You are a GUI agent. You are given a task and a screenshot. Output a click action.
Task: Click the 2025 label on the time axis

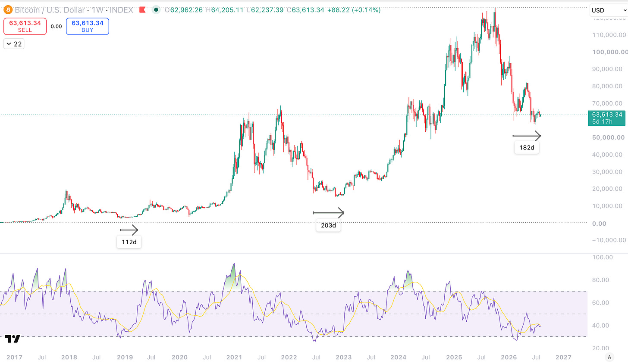(x=454, y=357)
